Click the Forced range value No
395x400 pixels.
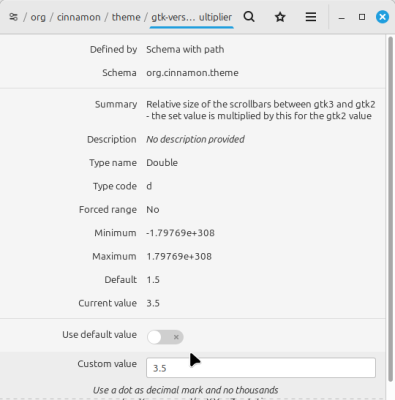click(x=153, y=210)
